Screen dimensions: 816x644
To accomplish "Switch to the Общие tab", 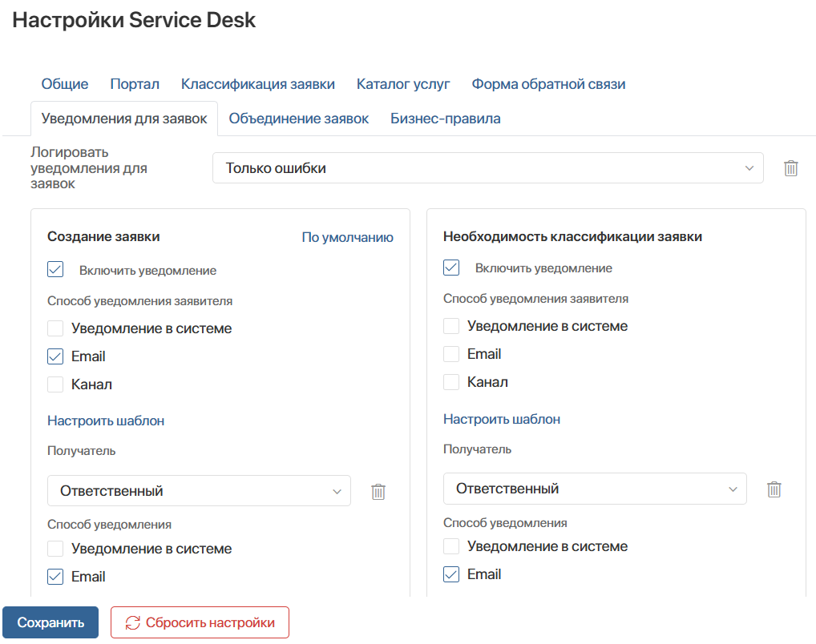I will point(65,84).
